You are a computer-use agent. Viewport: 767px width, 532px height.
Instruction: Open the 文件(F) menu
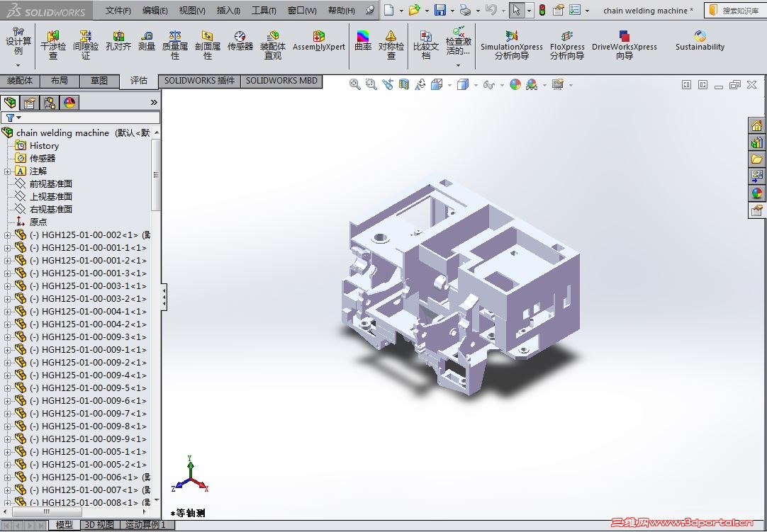[118, 10]
